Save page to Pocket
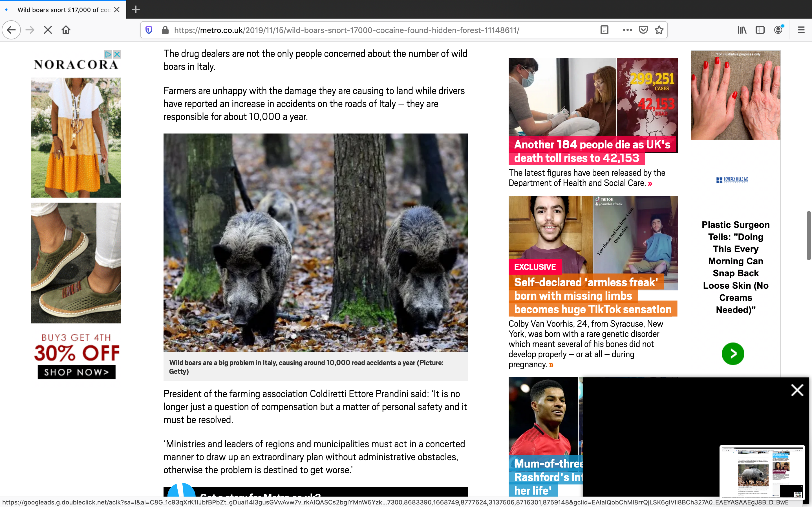The width and height of the screenshot is (812, 507). pos(643,30)
